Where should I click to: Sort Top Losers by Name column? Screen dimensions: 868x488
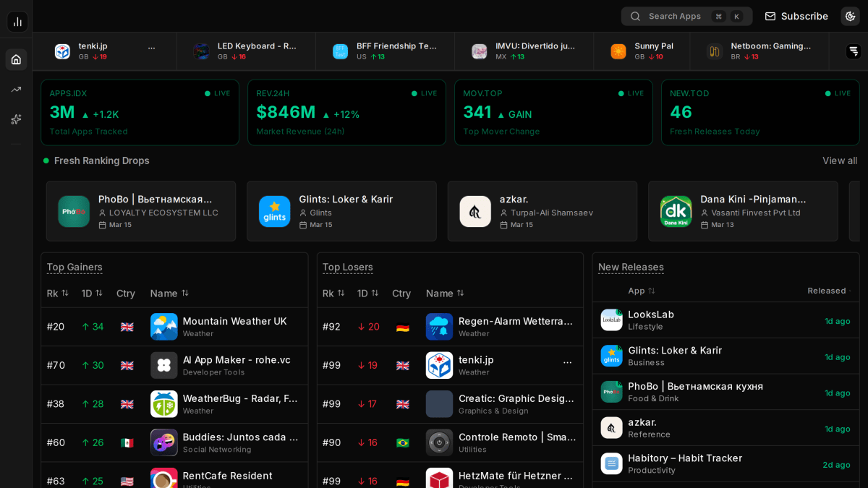445,294
